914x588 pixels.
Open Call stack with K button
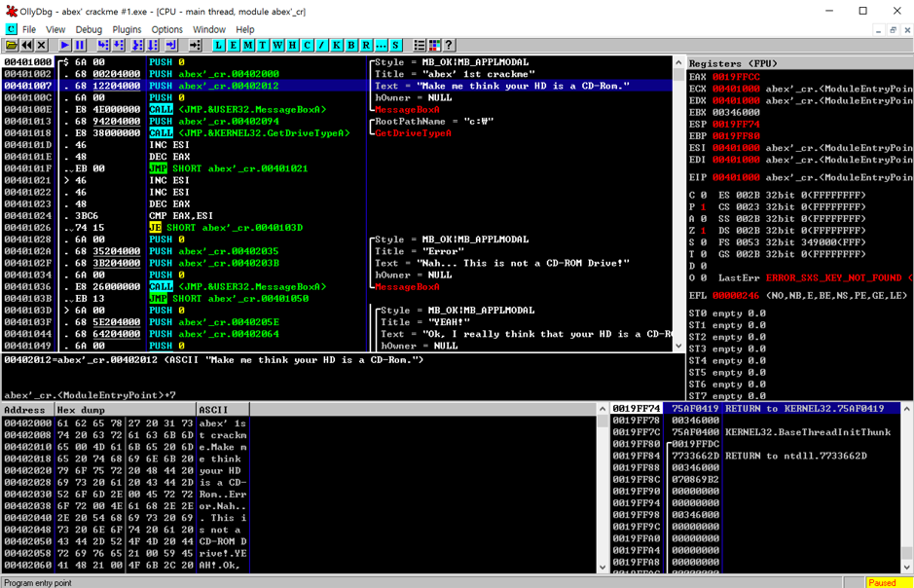pyautogui.click(x=337, y=45)
